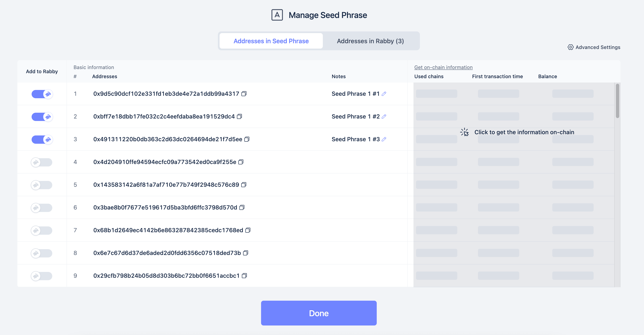Click the Used chains column header

point(429,76)
